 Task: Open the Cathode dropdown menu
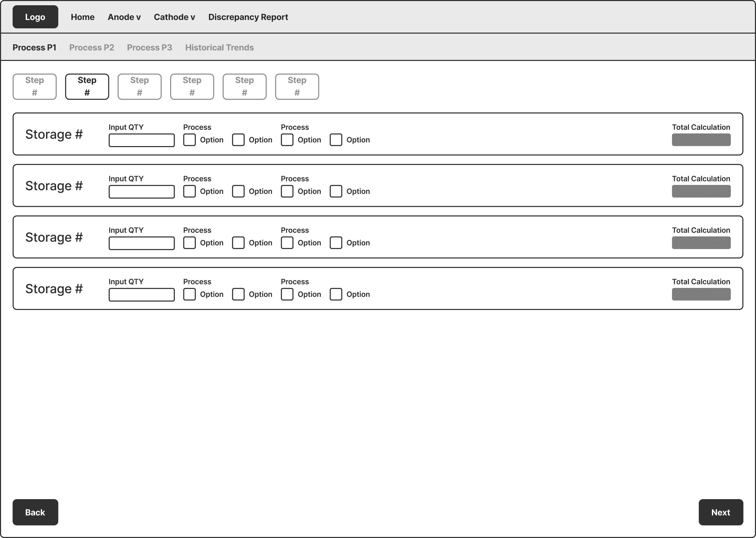(174, 17)
